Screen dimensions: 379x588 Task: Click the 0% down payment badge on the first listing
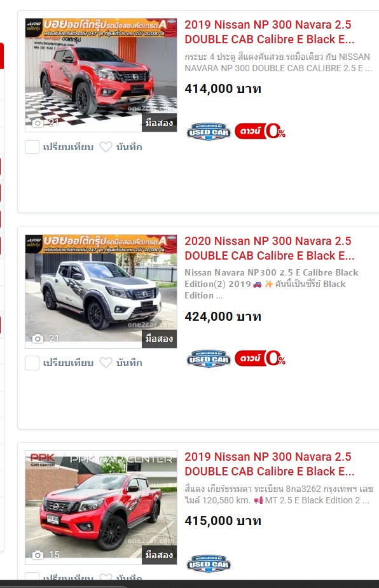[x=260, y=131]
